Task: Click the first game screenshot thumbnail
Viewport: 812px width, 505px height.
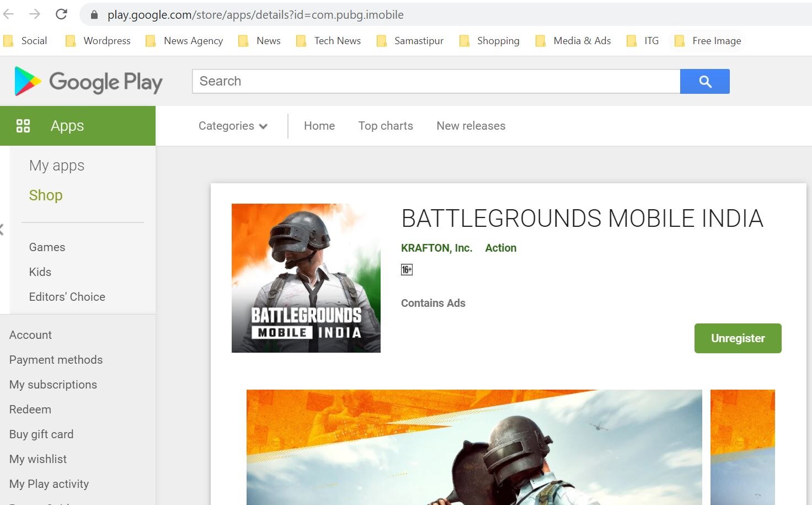Action: coord(474,447)
